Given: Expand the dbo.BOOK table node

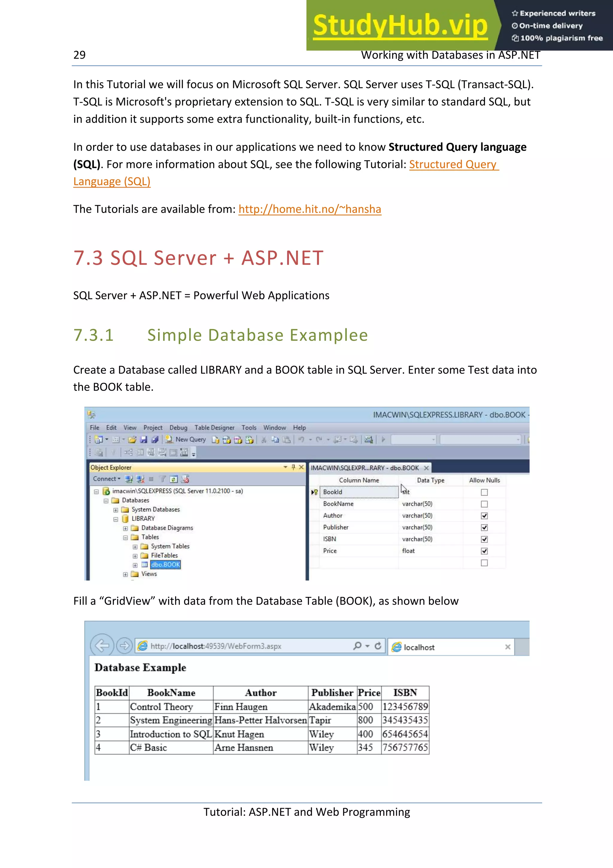Looking at the screenshot, I should 135,565.
